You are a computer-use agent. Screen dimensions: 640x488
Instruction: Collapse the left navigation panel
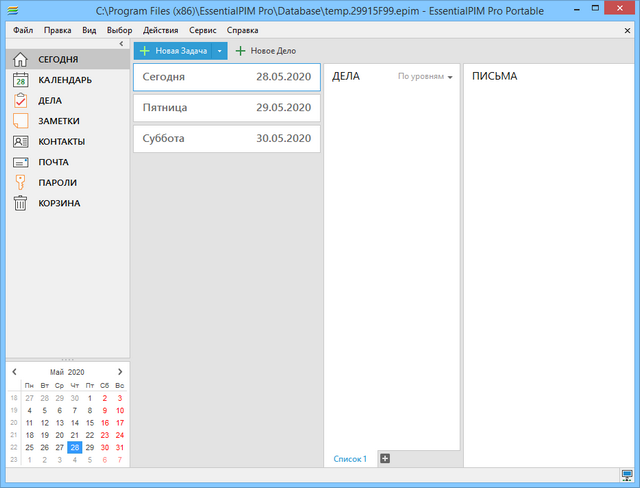[x=121, y=44]
